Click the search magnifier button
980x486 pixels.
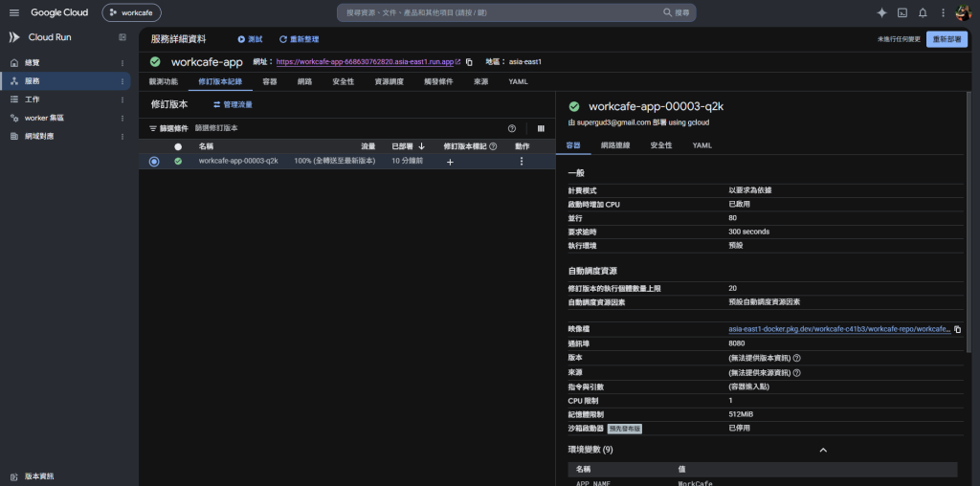(677, 12)
